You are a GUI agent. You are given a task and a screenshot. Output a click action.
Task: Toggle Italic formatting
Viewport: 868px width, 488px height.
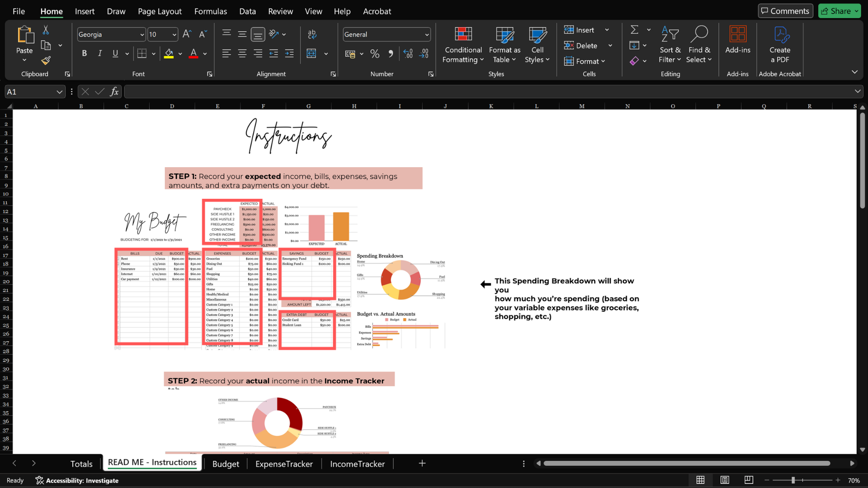coord(99,54)
